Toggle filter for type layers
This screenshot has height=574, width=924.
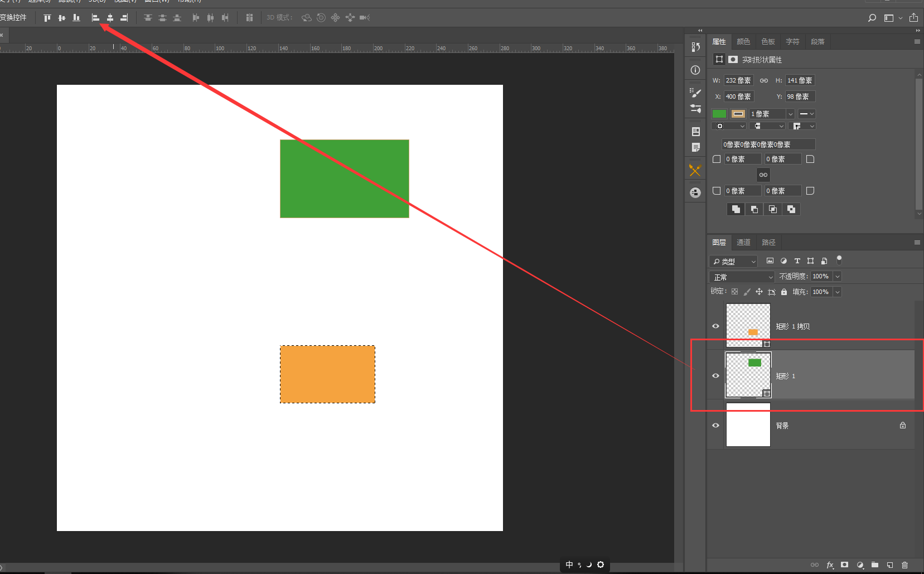point(797,261)
